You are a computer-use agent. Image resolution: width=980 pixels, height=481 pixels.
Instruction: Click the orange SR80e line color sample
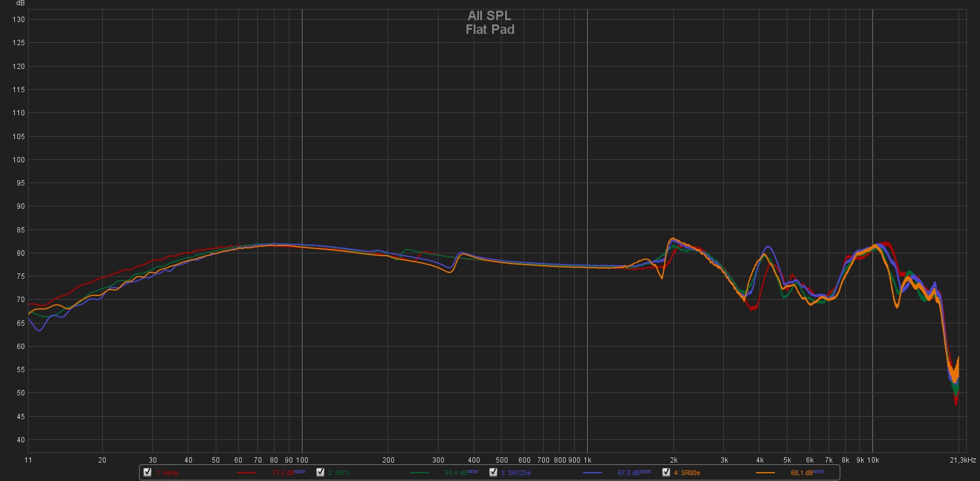coord(765,473)
